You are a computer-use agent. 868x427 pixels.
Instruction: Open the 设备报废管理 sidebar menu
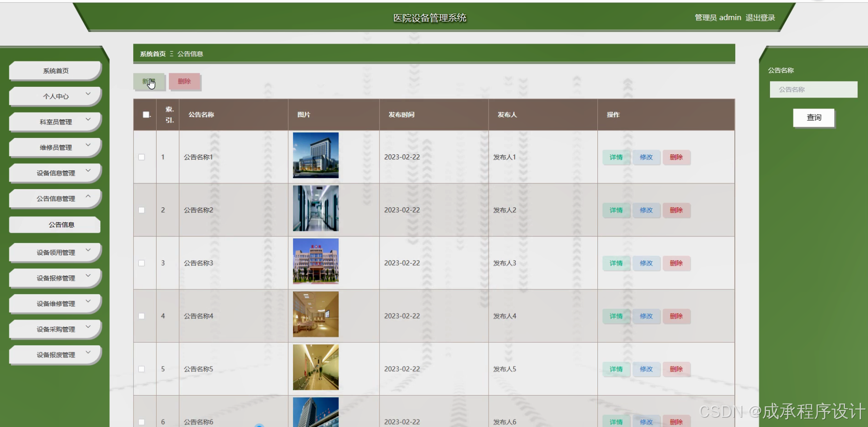55,355
